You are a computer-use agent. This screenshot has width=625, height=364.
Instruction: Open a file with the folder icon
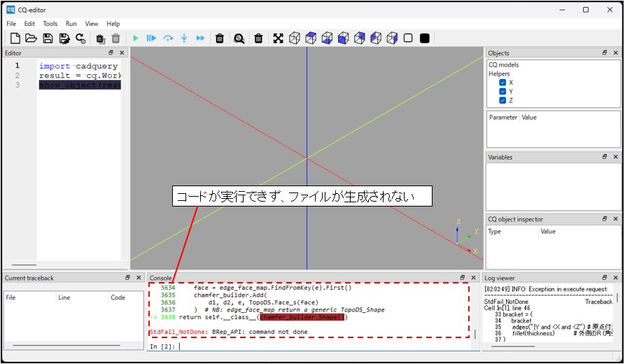pos(31,38)
